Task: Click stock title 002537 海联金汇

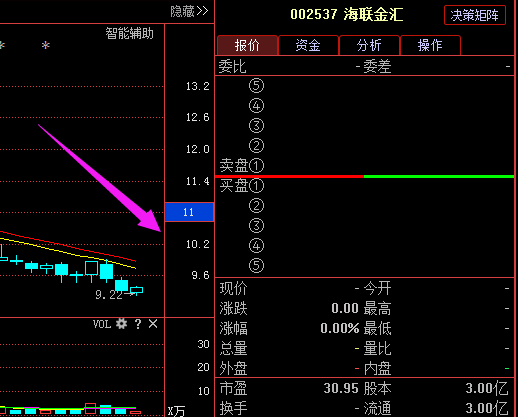Action: pos(346,14)
